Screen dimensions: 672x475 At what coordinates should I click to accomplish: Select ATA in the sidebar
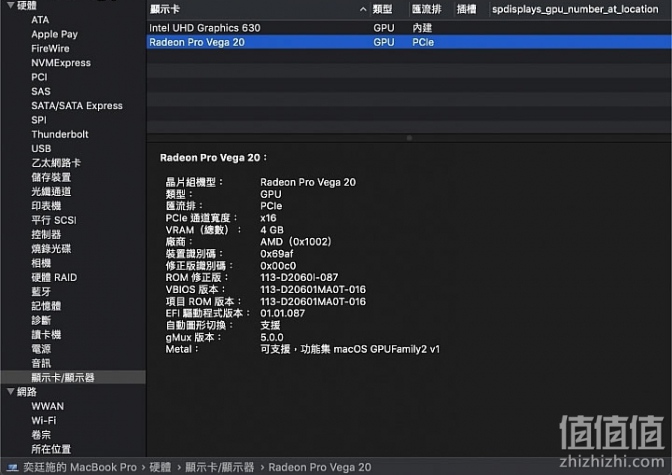click(40, 20)
